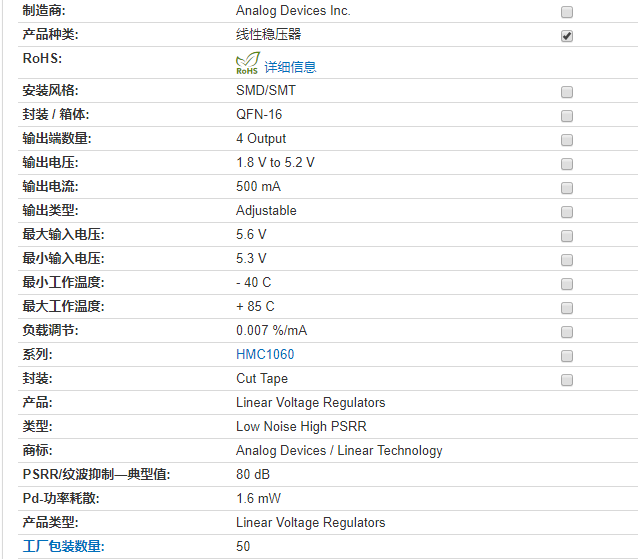The image size is (639, 559).
Task: Tick the 系列 HMC1060 row checkbox
Action: [x=567, y=356]
